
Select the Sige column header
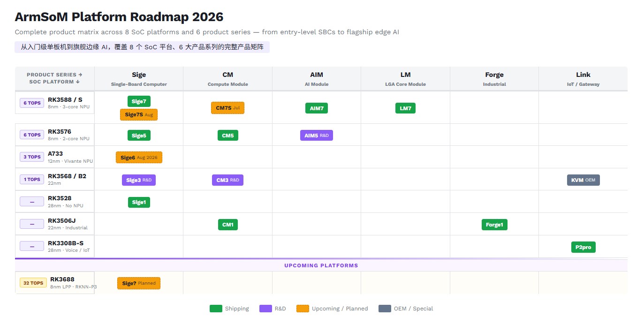(x=139, y=79)
